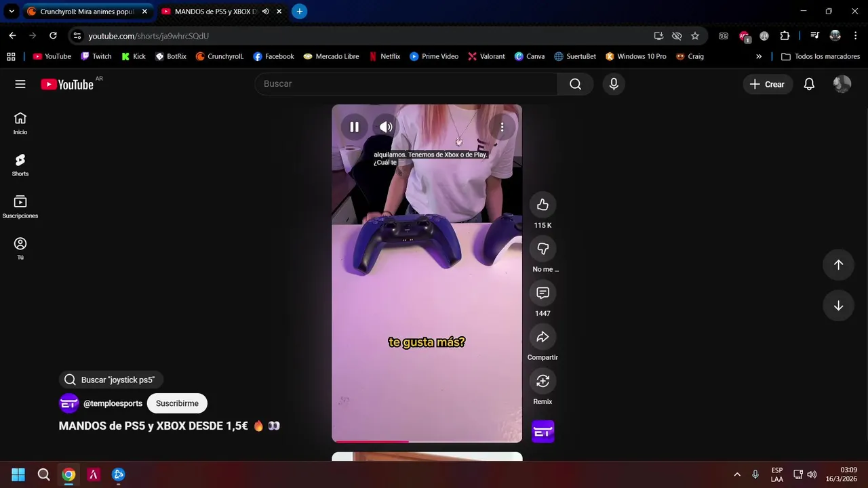Install the app from address bar icon
Viewport: 868px width, 488px height.
[658, 36]
